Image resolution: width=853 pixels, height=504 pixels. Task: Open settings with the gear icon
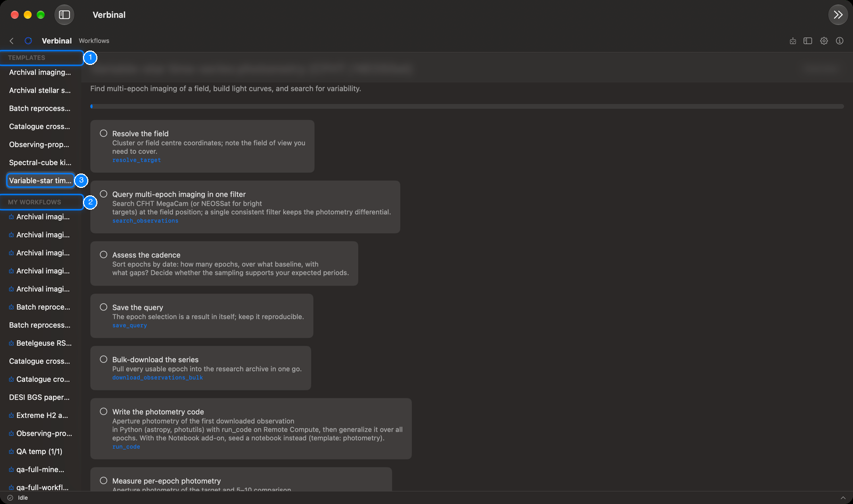[824, 41]
